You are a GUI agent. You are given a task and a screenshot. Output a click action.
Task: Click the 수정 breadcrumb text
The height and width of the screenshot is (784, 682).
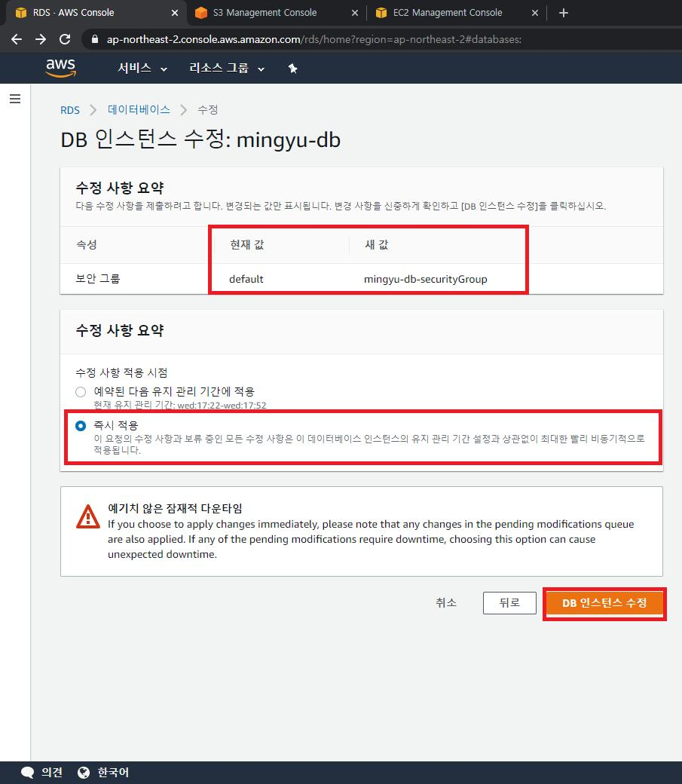[x=207, y=109]
